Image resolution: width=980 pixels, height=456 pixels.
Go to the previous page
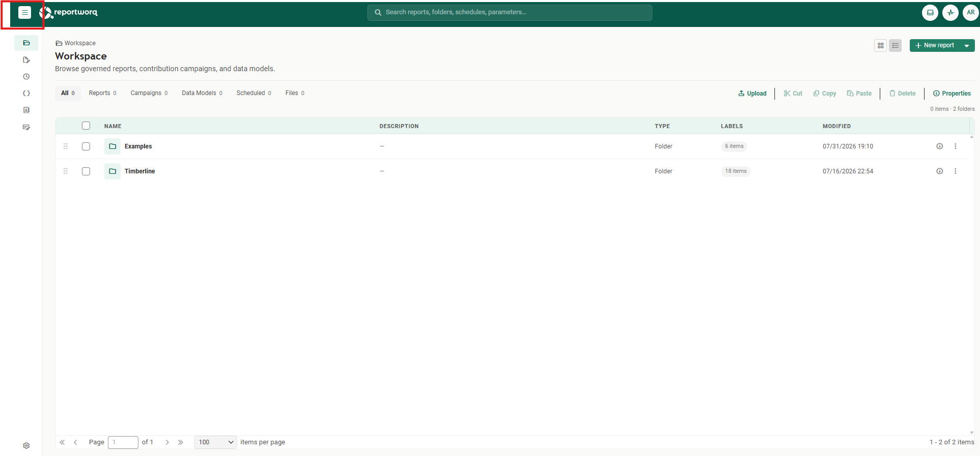[75, 442]
